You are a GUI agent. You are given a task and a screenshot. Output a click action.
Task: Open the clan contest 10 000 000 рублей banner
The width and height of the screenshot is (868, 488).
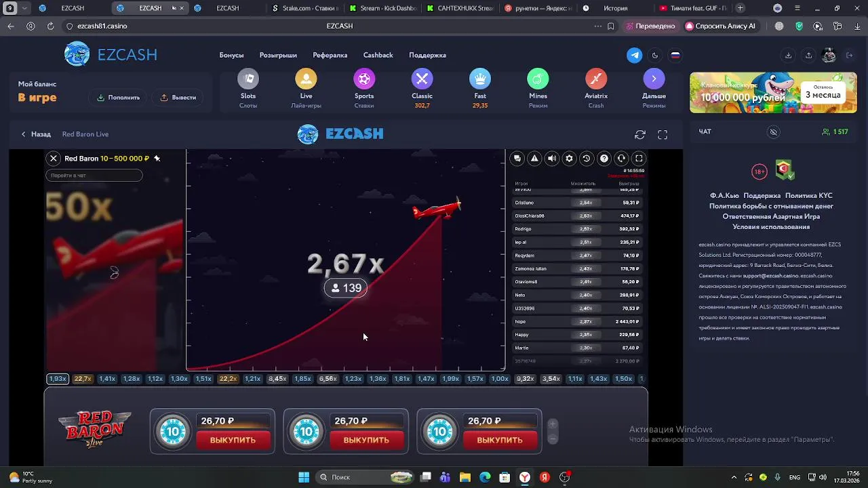pos(773,92)
